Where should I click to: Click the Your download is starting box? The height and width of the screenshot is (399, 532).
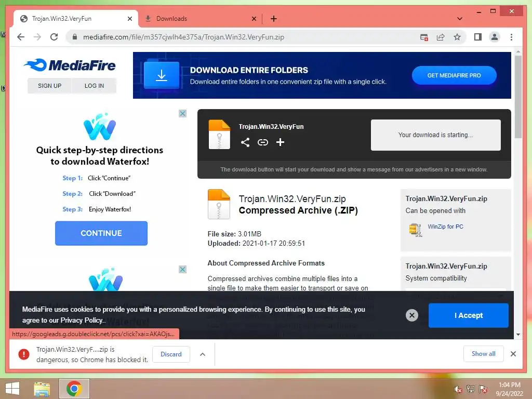tap(436, 135)
